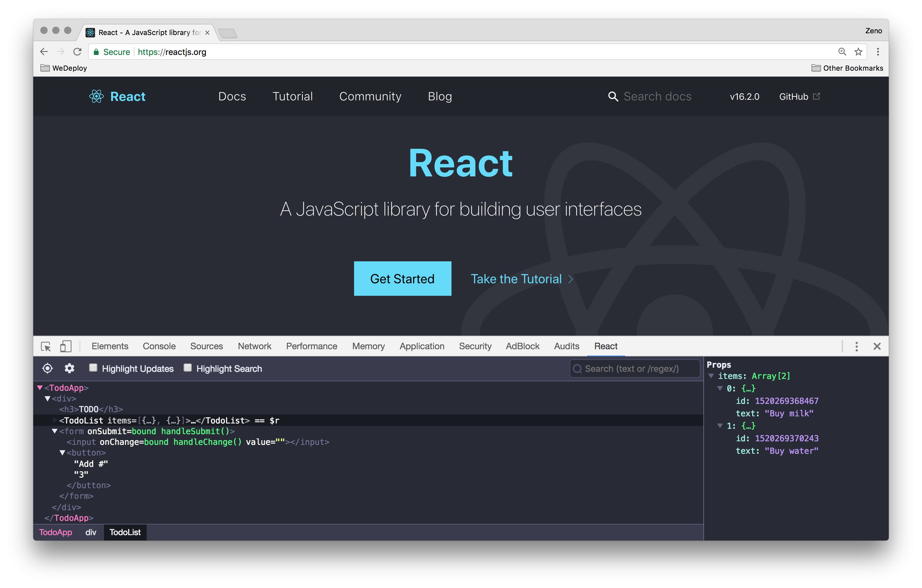Viewport: 922px width, 588px height.
Task: Collapse item 0 in Props
Action: [720, 388]
